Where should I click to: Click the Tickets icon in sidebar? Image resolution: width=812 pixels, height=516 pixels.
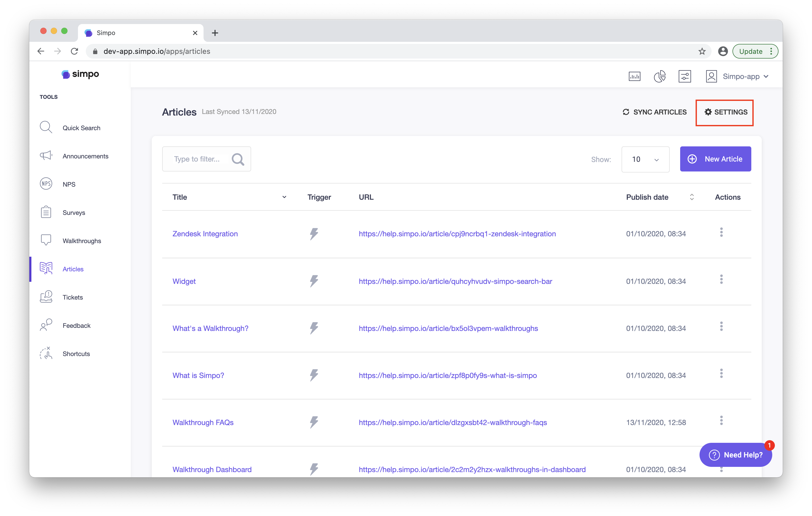coord(46,297)
